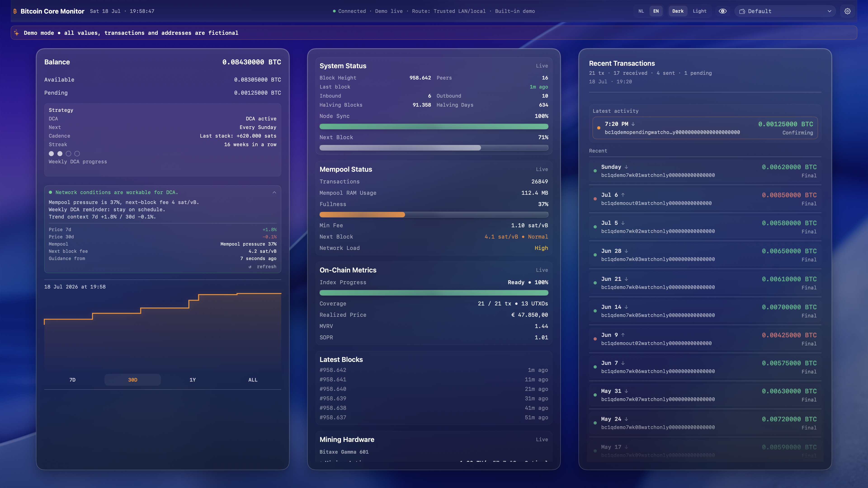
Task: Click the 16 weeks in a row streak
Action: [x=250, y=145]
